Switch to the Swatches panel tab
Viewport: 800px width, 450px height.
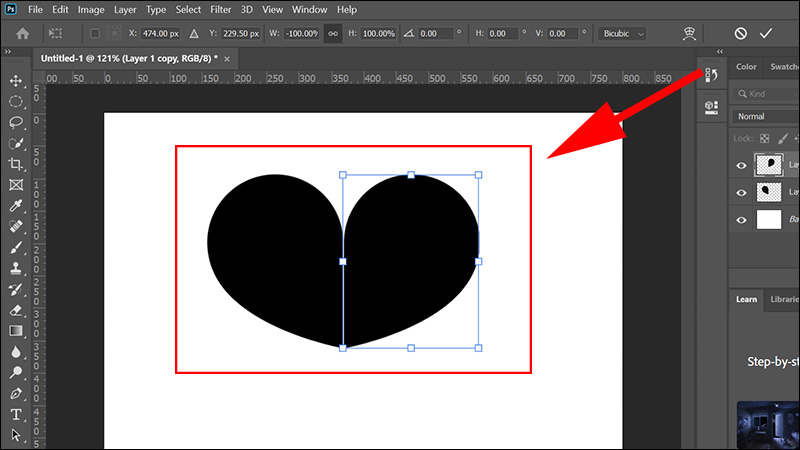pos(783,67)
